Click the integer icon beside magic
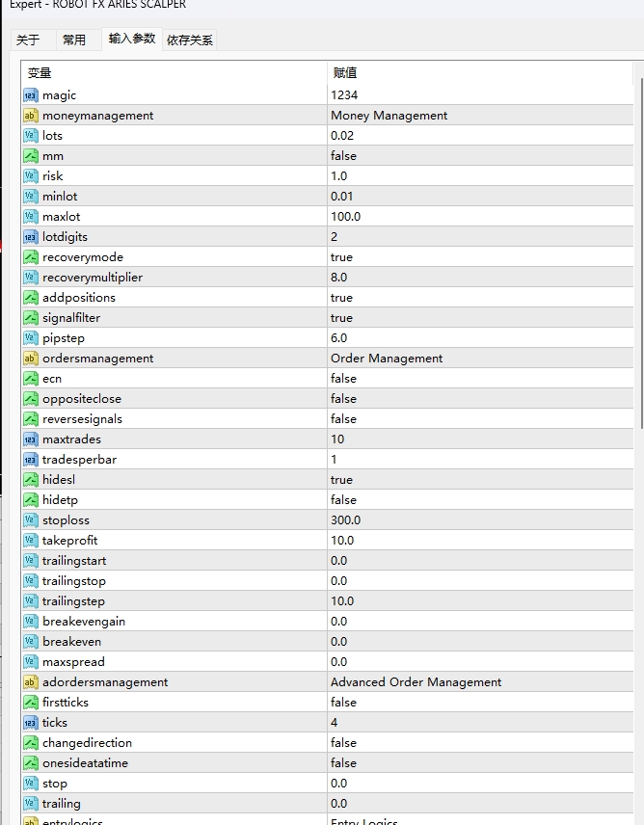The width and height of the screenshot is (644, 825). tap(30, 95)
